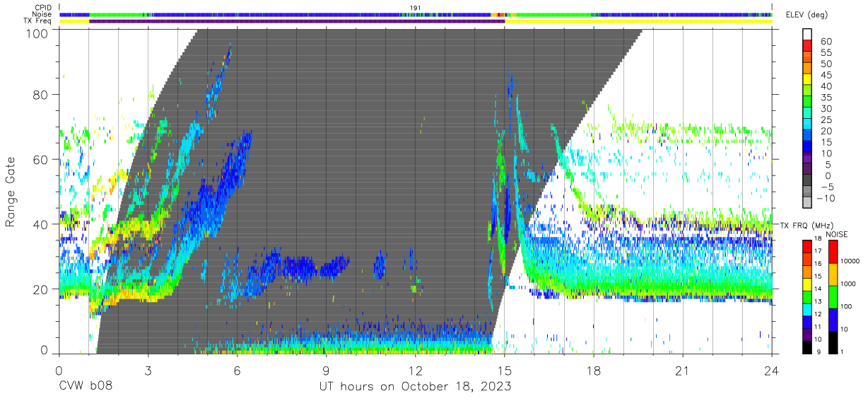The width and height of the screenshot is (868, 401).
Task: Click the NOISE legend title
Action: tap(837, 234)
